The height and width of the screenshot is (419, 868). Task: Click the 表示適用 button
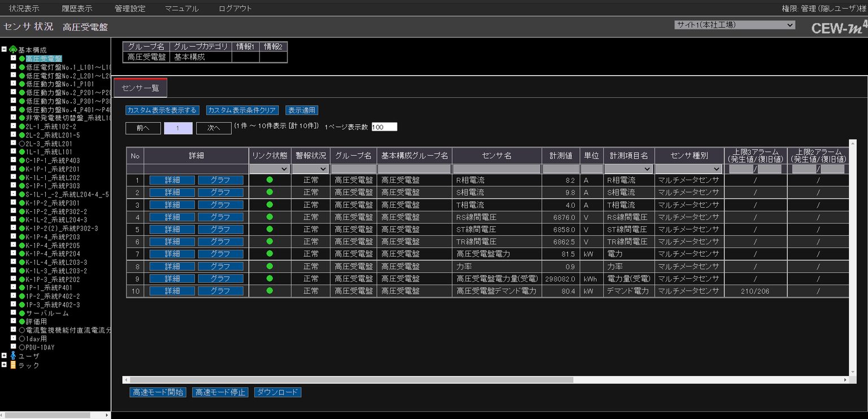[302, 110]
